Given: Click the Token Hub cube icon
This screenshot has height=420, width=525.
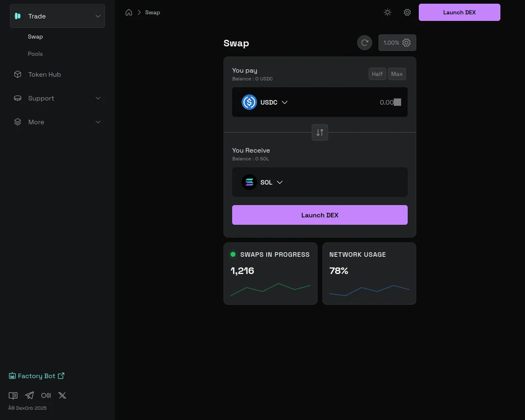Looking at the screenshot, I should [x=18, y=74].
